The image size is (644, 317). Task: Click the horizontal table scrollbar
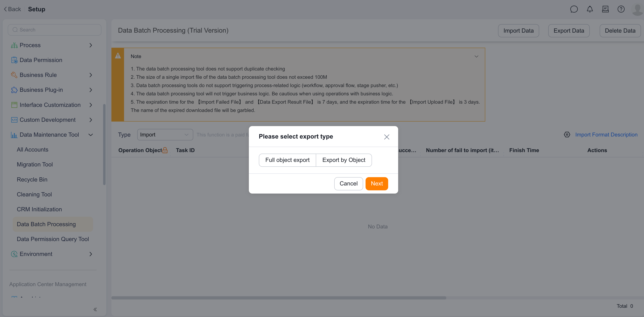[x=279, y=298]
